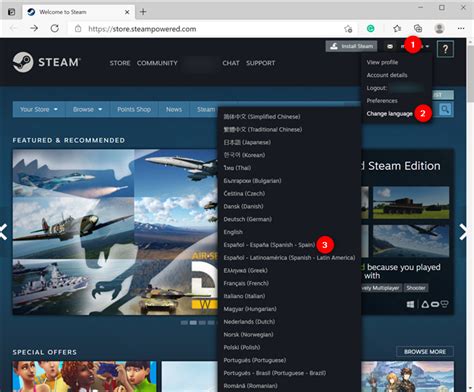Choose Español - Latinoamérica language
Image resolution: width=474 pixels, height=392 pixels.
289,258
